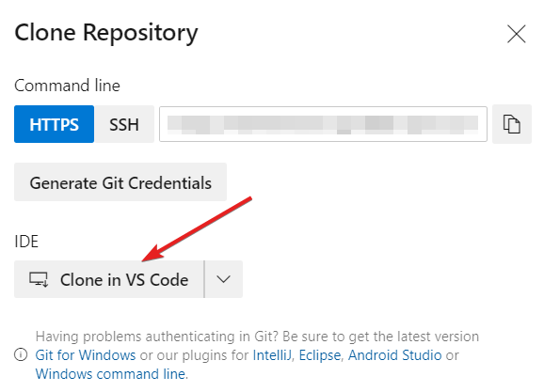Image resolution: width=544 pixels, height=392 pixels.
Task: Open the Eclipse plugin link
Action: (320, 355)
